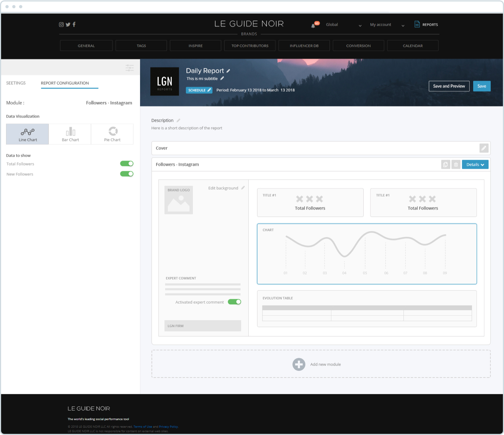Disable the Total Followers toggle

(127, 164)
